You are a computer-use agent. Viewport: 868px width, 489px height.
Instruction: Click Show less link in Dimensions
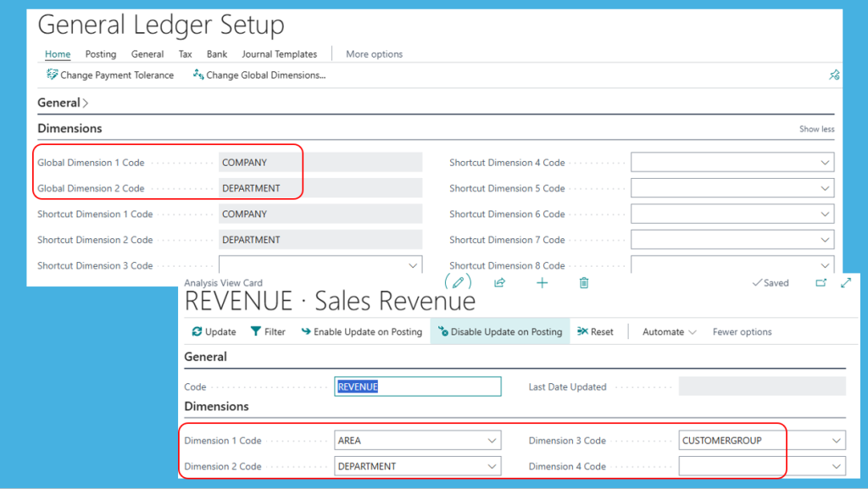coord(816,130)
